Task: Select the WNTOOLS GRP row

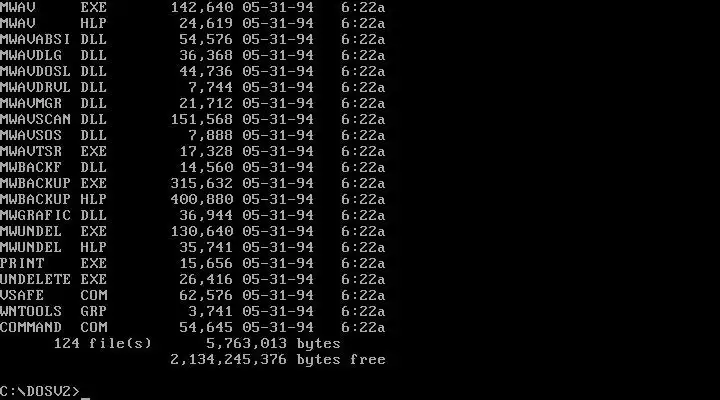Action: [192, 311]
